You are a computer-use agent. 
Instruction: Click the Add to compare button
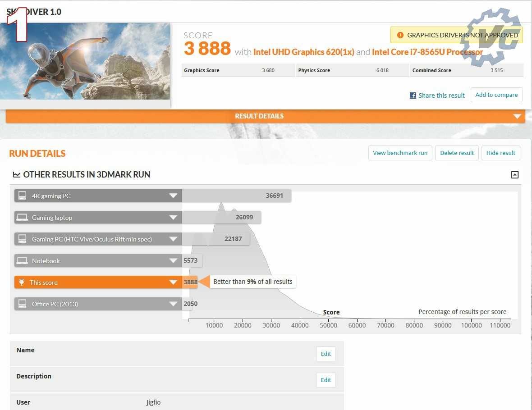point(496,95)
